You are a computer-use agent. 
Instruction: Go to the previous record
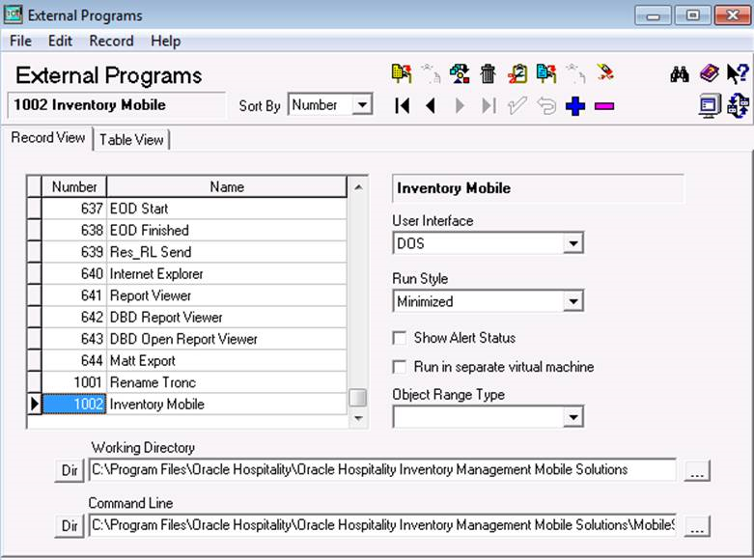(x=431, y=105)
